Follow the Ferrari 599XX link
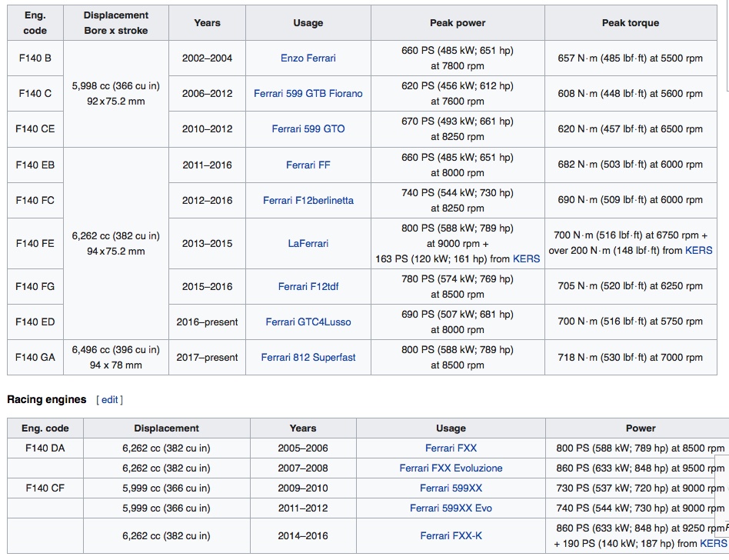The height and width of the screenshot is (560, 729). (451, 488)
